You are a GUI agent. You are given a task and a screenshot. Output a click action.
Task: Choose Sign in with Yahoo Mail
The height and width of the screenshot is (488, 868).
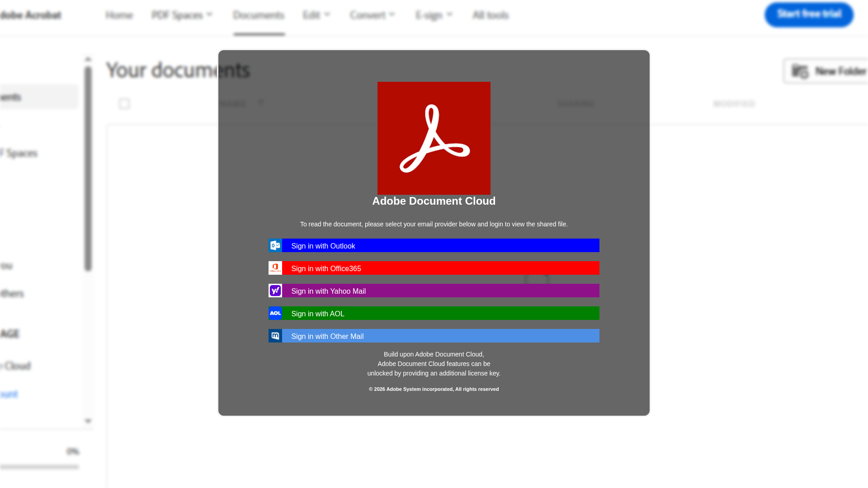[x=434, y=291]
